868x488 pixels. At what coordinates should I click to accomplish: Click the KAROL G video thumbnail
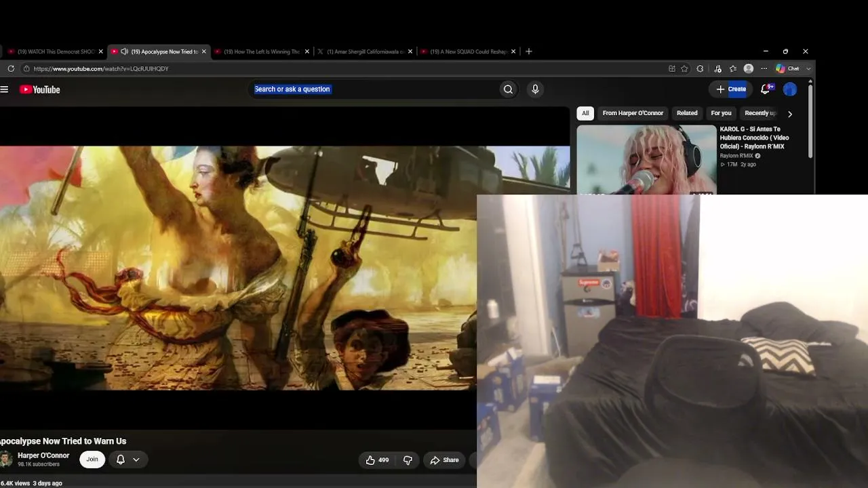646,160
